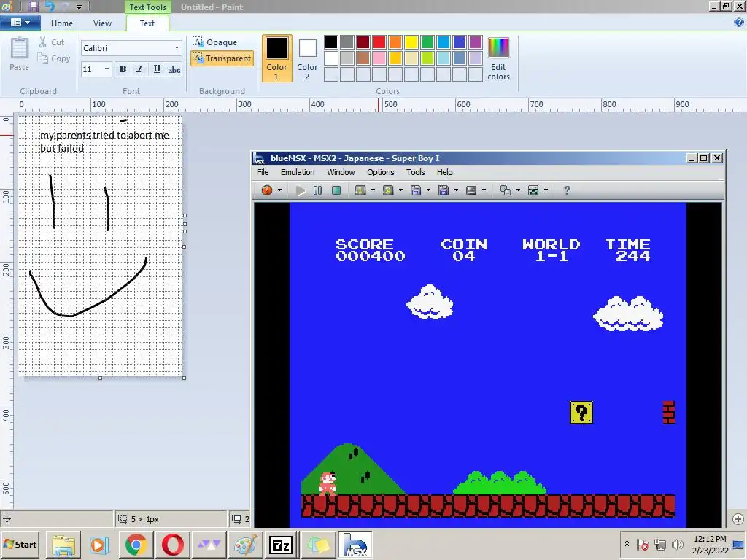Toggle Italic text formatting in Paint
747x560 pixels.
(139, 69)
